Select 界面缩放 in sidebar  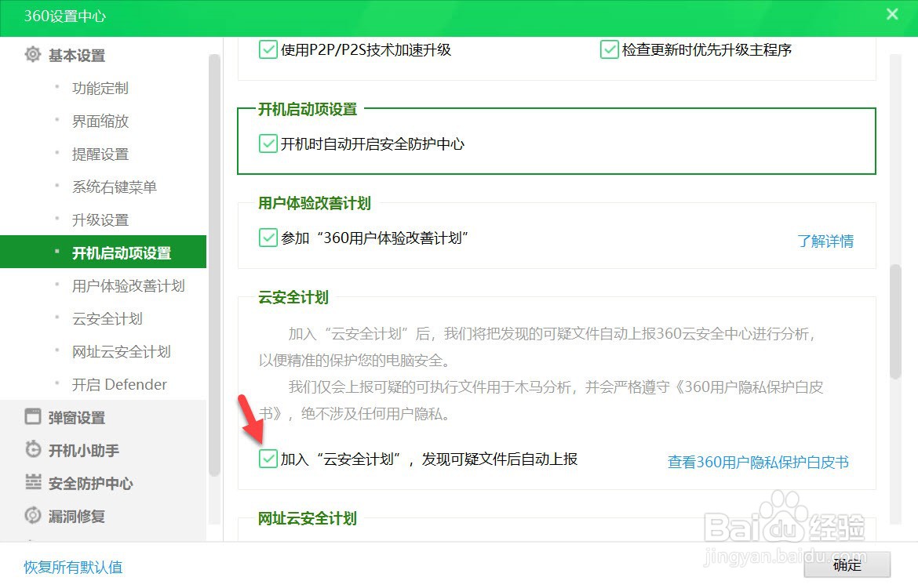coord(100,121)
